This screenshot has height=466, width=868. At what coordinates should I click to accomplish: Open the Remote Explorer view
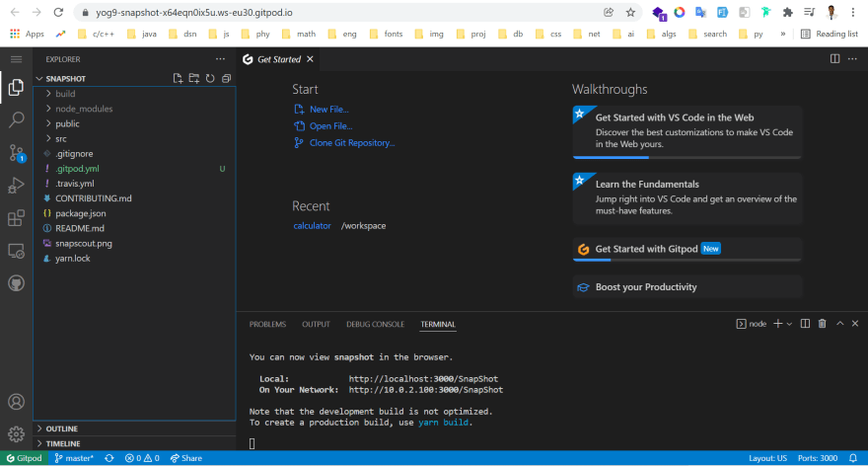coord(16,251)
